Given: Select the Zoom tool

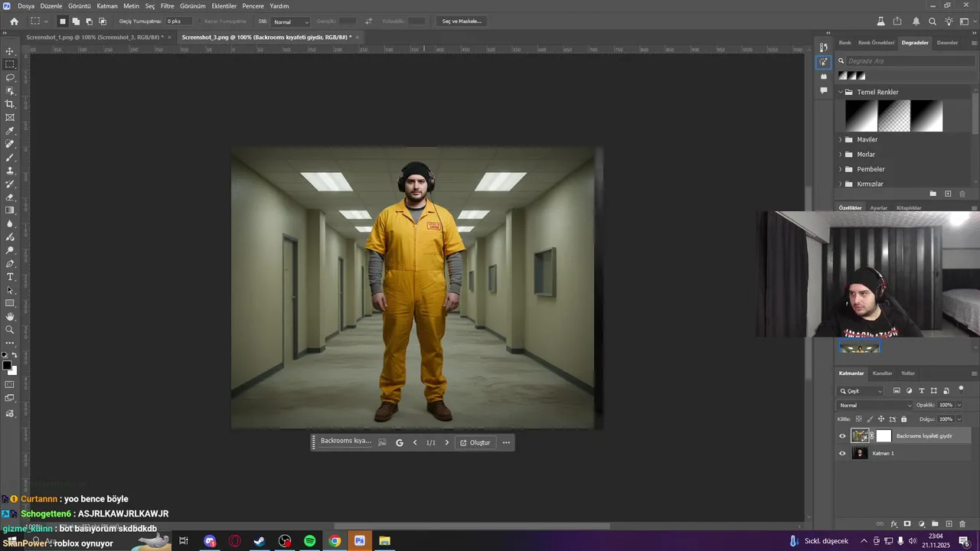Looking at the screenshot, I should 10,330.
